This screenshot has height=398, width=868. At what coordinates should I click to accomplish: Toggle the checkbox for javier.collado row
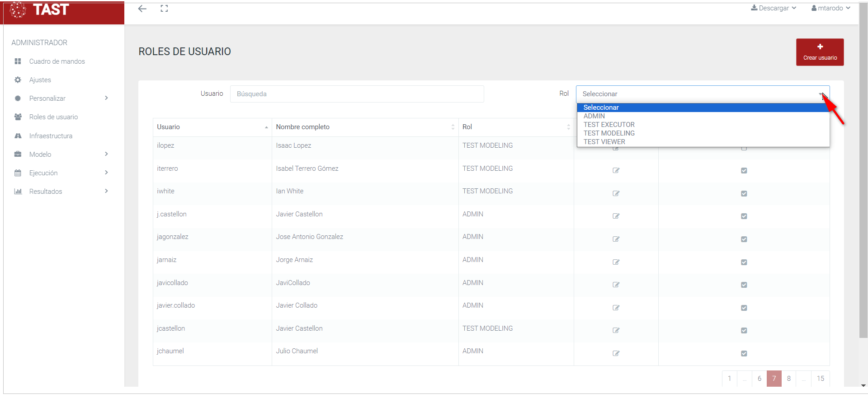coord(744,308)
